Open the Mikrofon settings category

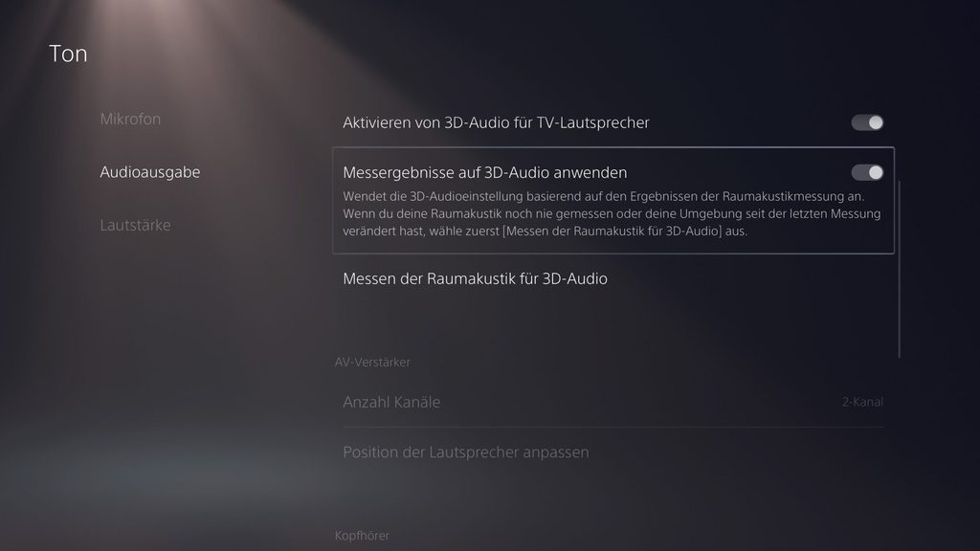pos(130,119)
